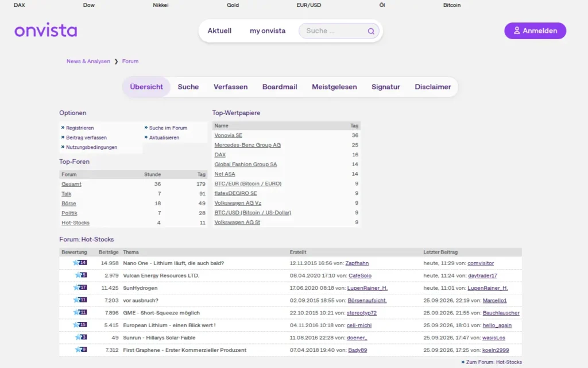
Task: Open the Nel ASA link
Action: [225, 174]
